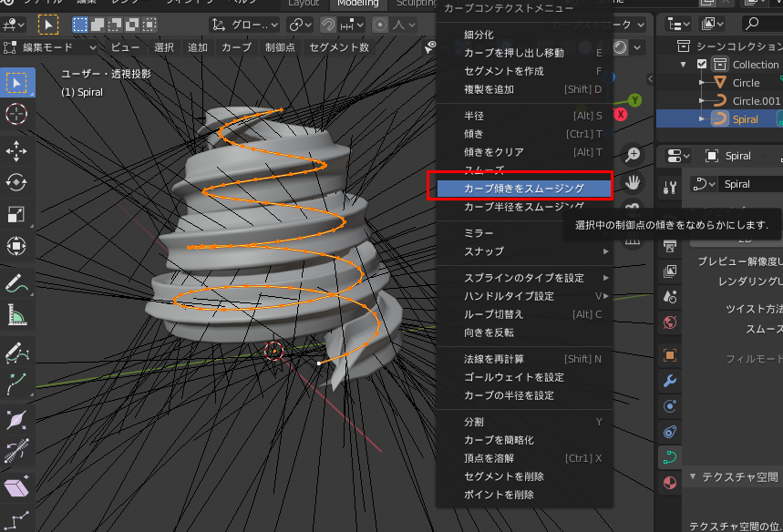Open the World properties tab
Image resolution: width=783 pixels, height=532 pixels.
[670, 322]
